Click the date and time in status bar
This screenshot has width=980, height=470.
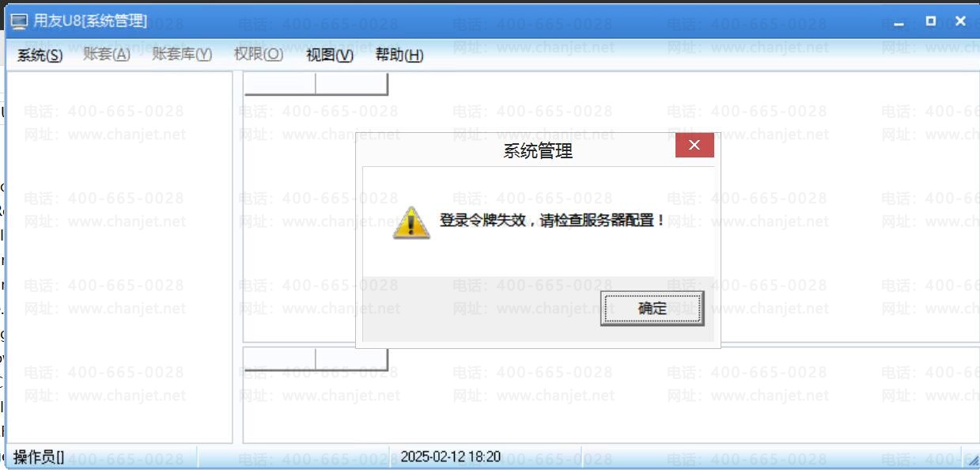(x=450, y=457)
